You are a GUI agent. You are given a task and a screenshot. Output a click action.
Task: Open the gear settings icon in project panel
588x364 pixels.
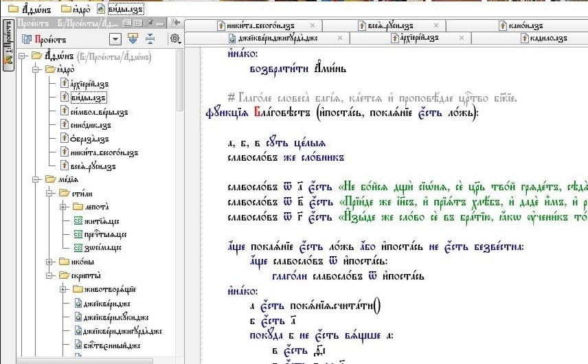point(175,38)
